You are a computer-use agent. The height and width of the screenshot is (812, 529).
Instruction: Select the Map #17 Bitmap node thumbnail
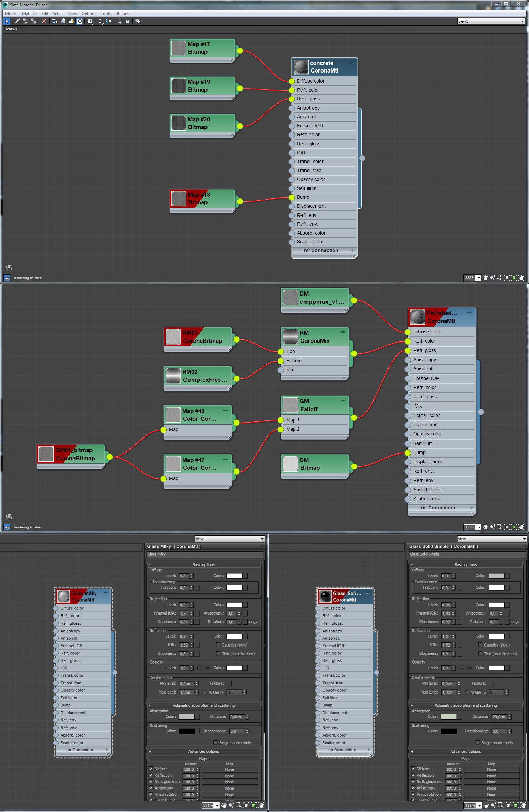(179, 48)
